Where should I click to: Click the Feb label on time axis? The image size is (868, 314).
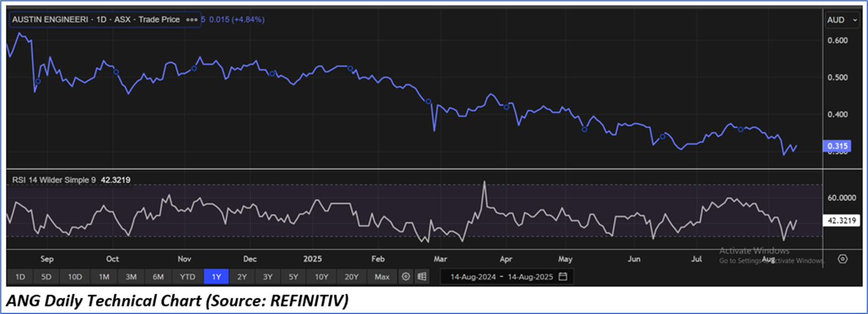click(378, 259)
